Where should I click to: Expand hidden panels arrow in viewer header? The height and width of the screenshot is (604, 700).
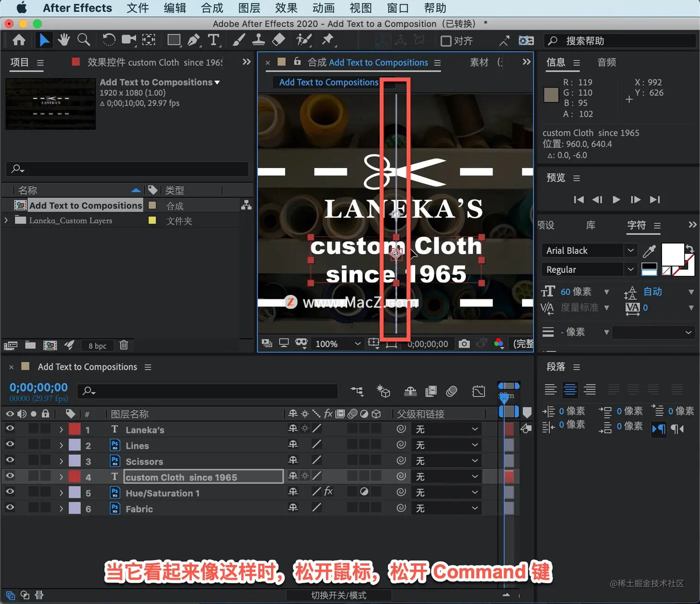click(526, 62)
